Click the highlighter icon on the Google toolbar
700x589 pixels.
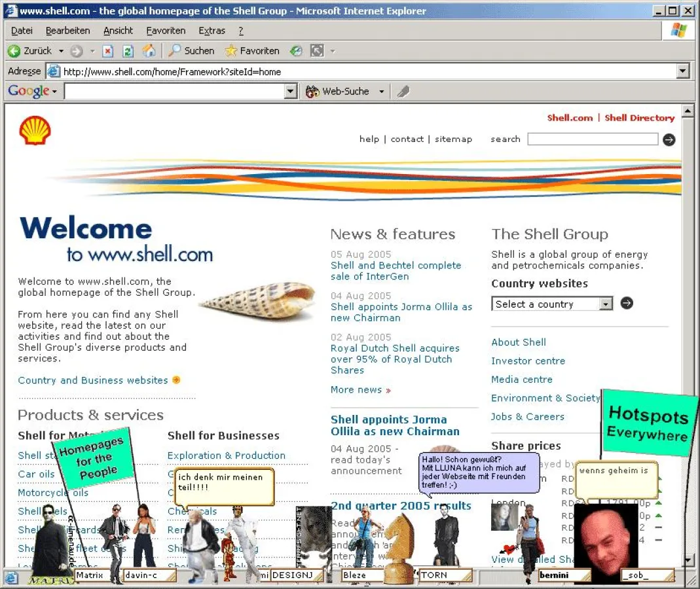pyautogui.click(x=402, y=91)
